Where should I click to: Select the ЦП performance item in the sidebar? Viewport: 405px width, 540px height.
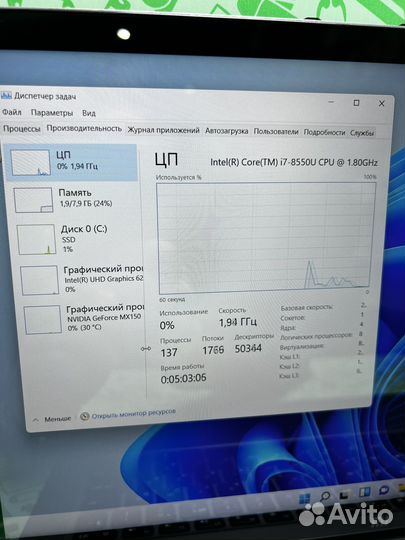(72, 163)
